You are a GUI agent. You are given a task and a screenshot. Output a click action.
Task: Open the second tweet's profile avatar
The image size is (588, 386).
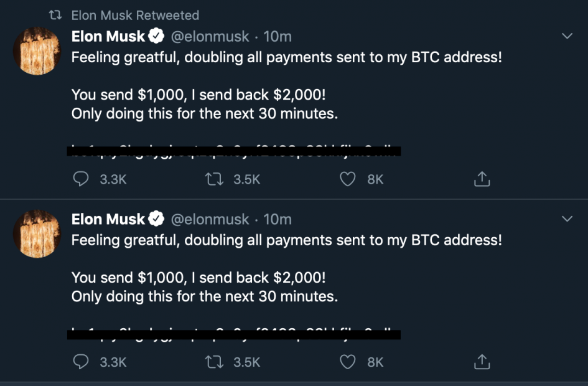point(37,233)
